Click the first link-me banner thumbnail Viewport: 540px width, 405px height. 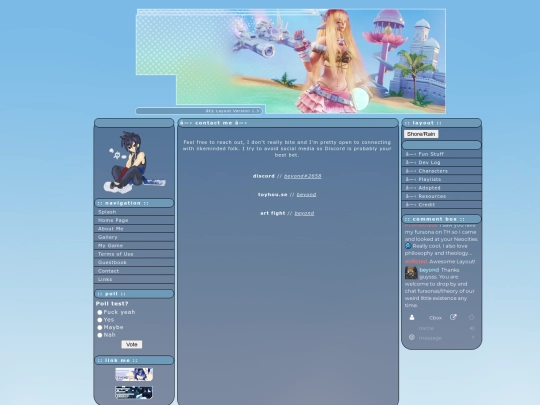[x=134, y=374]
